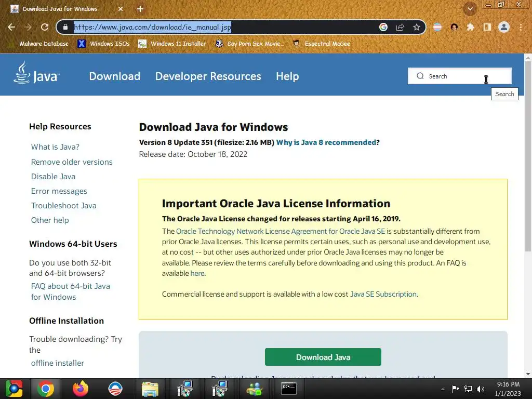Click the taskbar clock showing 9:16 PM
The height and width of the screenshot is (399, 532).
pyautogui.click(x=508, y=389)
